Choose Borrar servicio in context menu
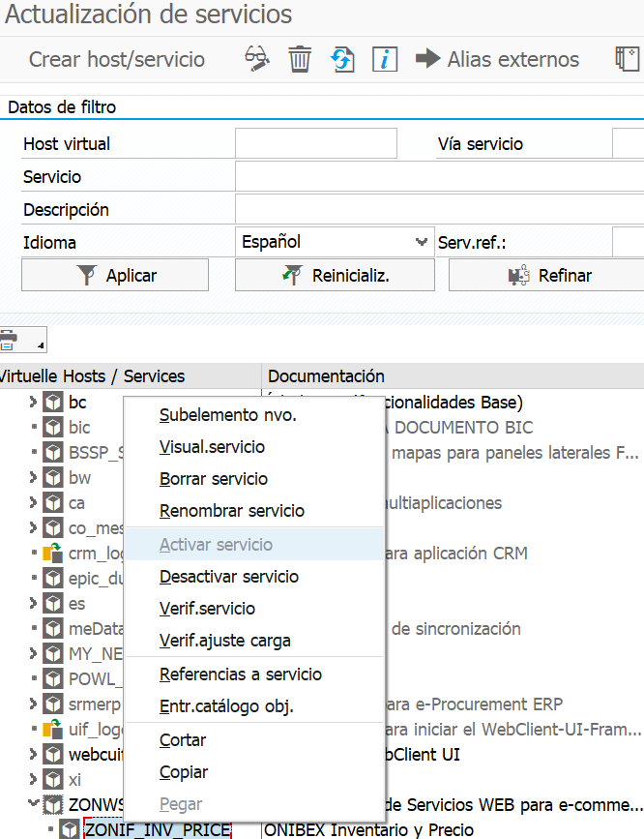The height and width of the screenshot is (839, 644). tap(213, 479)
